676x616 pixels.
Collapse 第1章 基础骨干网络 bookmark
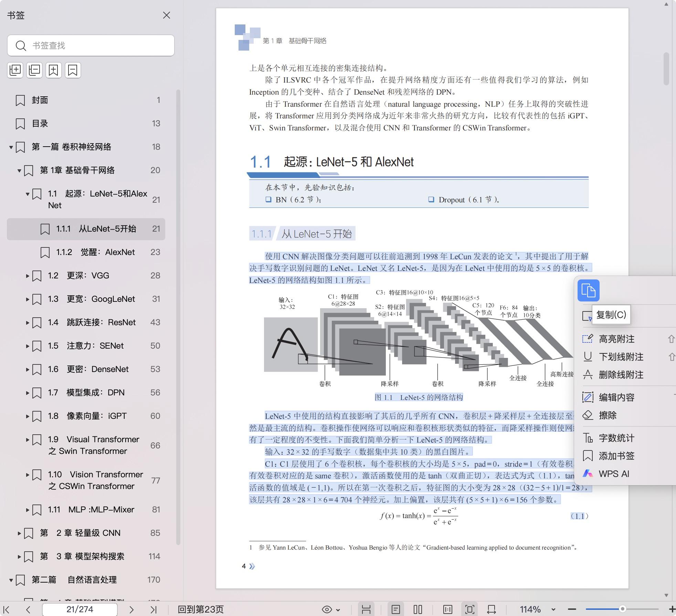(x=19, y=171)
